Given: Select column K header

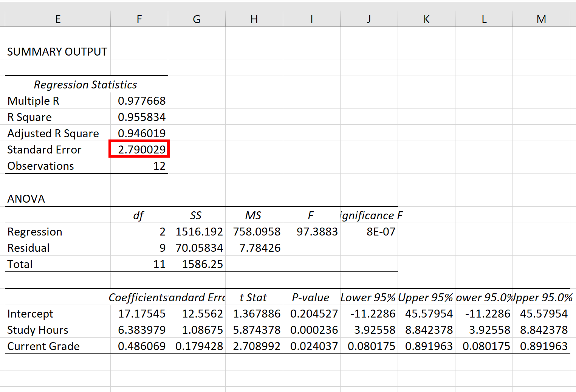Looking at the screenshot, I should (x=426, y=19).
